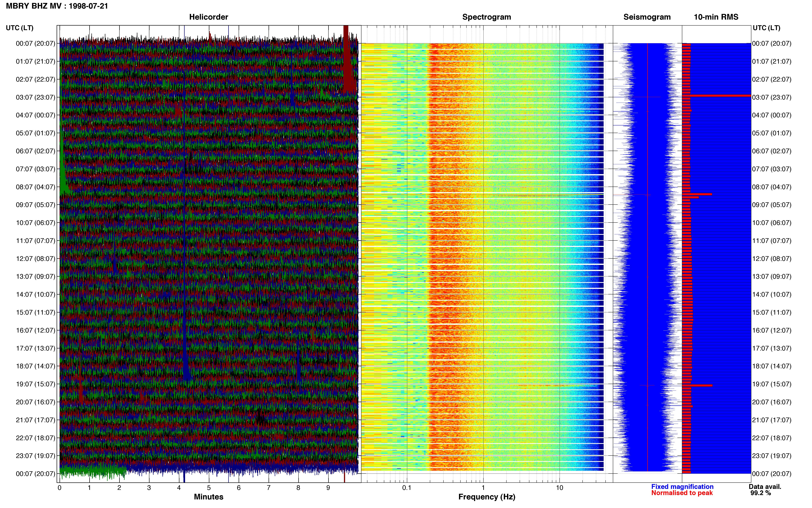Click the '04:07 (00:07)' label on the helicorder axis
The width and height of the screenshot is (812, 508).
pos(35,115)
